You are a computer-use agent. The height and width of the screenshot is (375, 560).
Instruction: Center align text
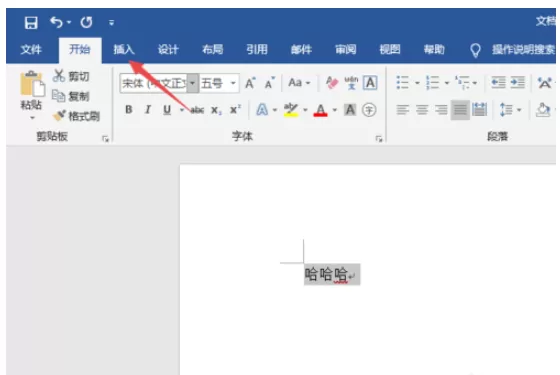pos(422,110)
